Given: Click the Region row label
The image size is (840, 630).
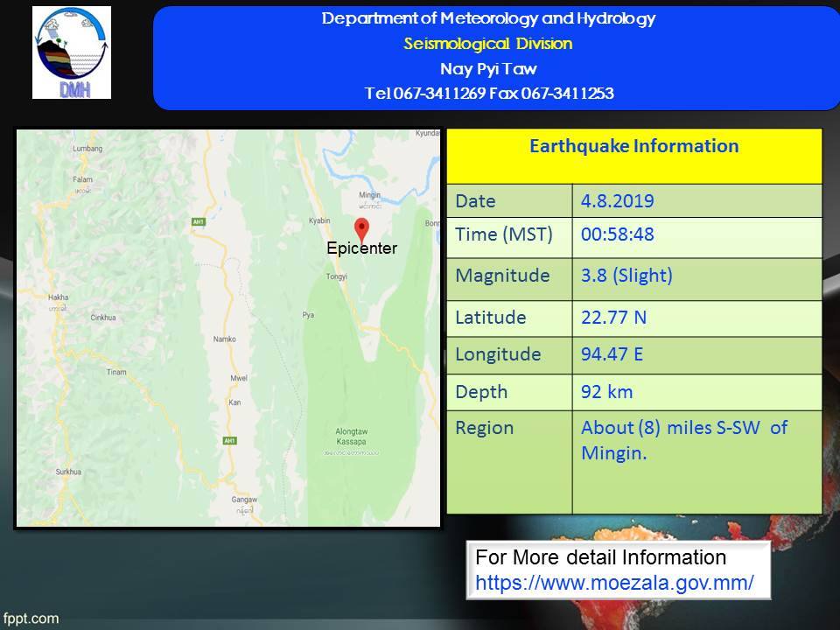Looking at the screenshot, I should 484,429.
